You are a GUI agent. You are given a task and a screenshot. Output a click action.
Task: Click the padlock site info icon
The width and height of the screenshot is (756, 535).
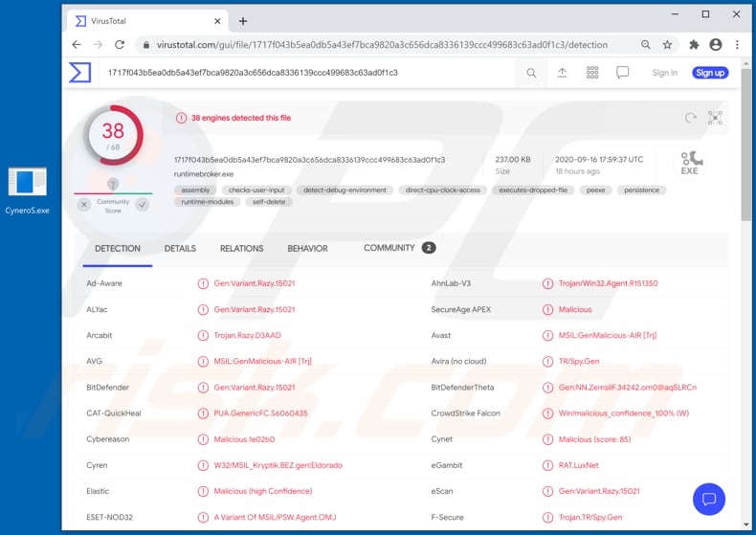click(x=145, y=45)
